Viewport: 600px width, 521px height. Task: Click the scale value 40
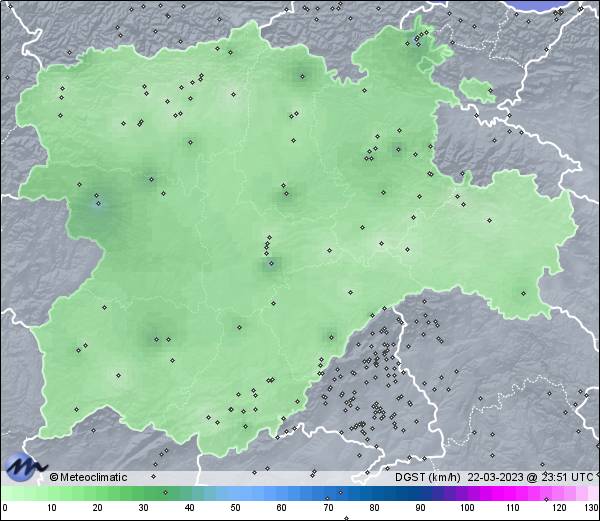189,508
